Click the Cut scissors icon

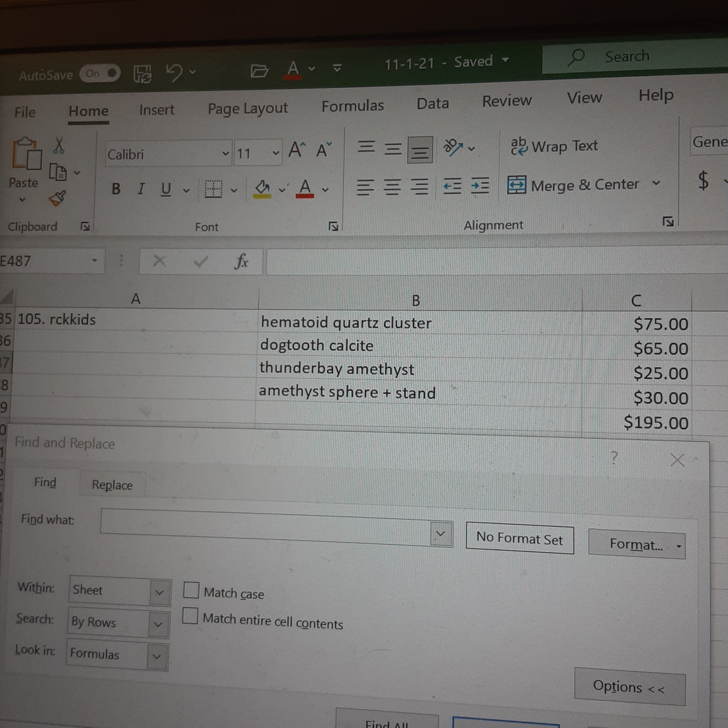(x=58, y=146)
